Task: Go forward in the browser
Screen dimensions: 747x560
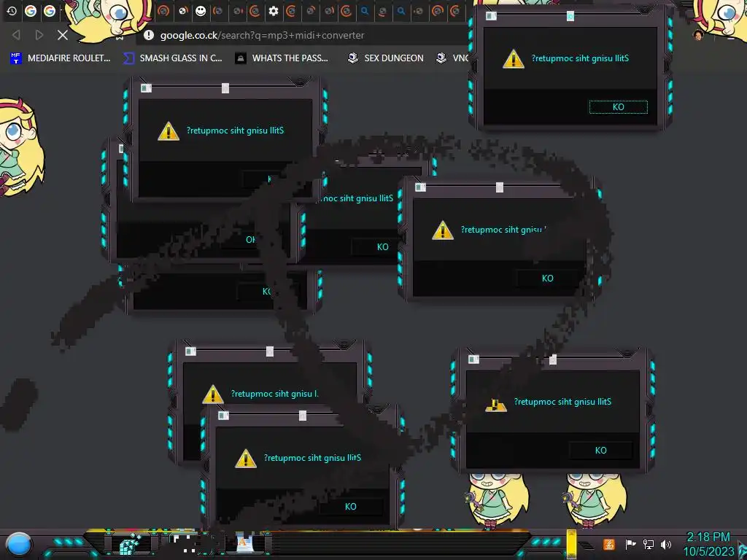Action: [39, 35]
